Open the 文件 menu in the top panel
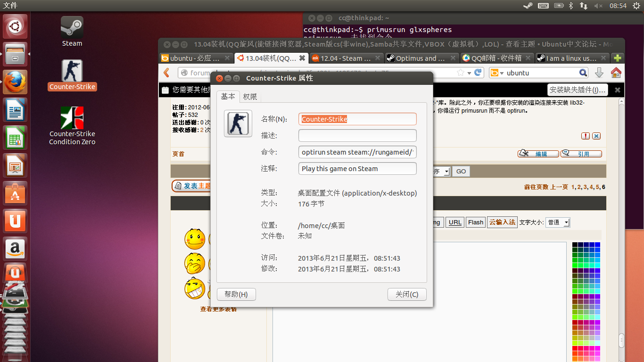The width and height of the screenshot is (644, 362). 10,6
